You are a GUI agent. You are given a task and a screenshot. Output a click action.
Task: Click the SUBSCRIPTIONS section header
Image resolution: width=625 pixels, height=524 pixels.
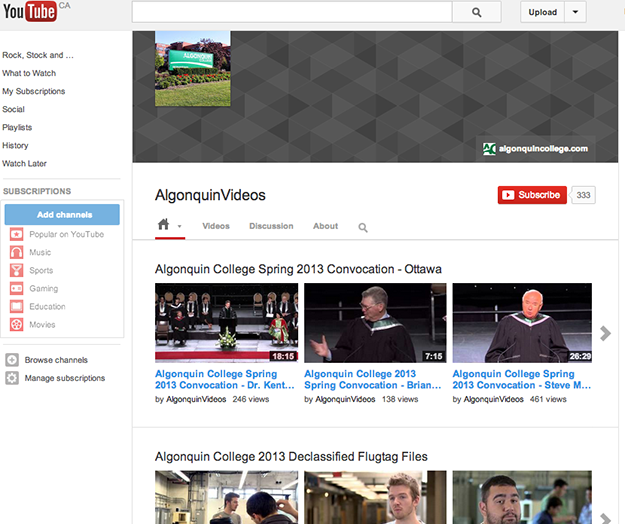coord(37,191)
